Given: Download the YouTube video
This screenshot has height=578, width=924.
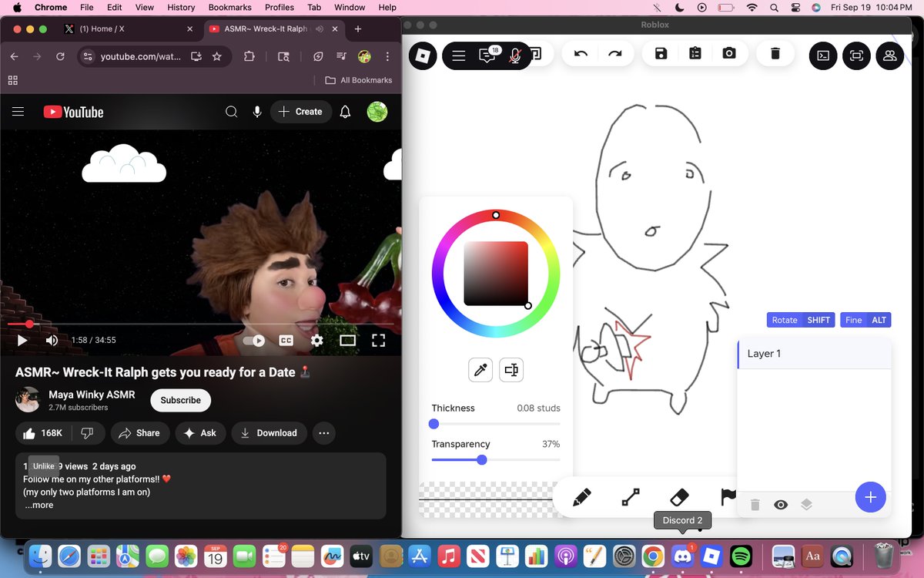Looking at the screenshot, I should point(269,433).
